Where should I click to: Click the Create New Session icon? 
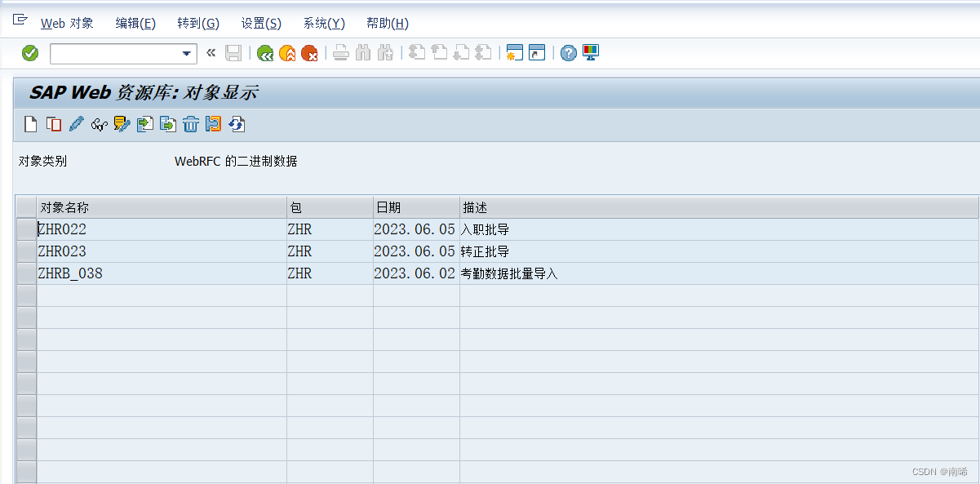pyautogui.click(x=514, y=53)
